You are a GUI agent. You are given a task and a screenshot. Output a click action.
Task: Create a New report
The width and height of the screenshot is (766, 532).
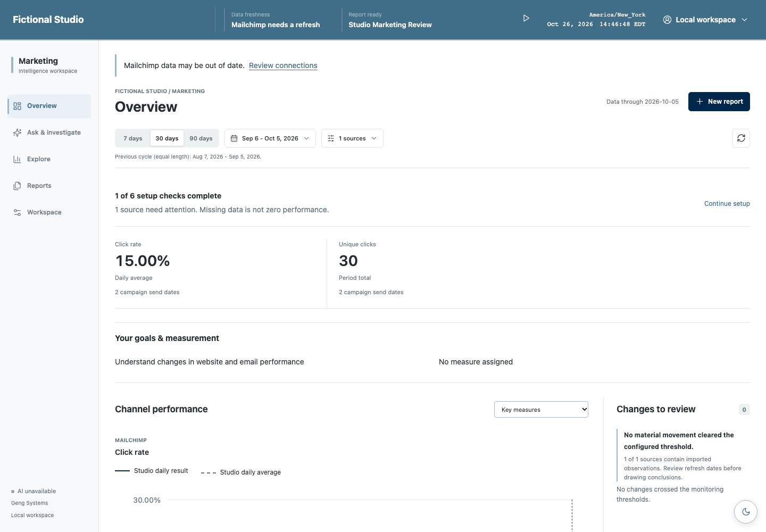tap(719, 102)
